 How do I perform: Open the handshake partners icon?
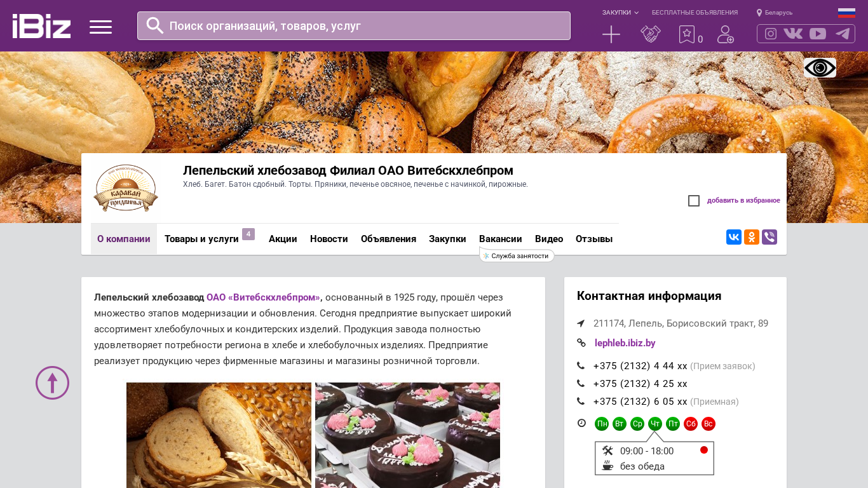click(x=651, y=34)
